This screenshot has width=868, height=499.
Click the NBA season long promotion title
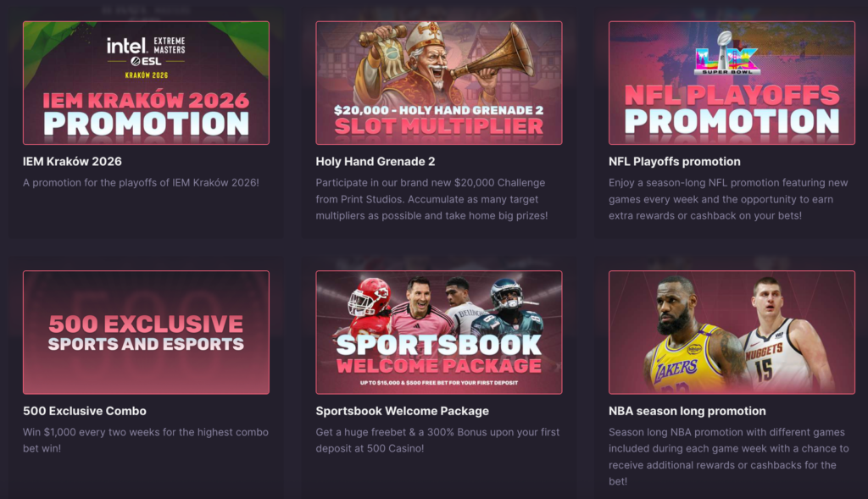click(687, 411)
